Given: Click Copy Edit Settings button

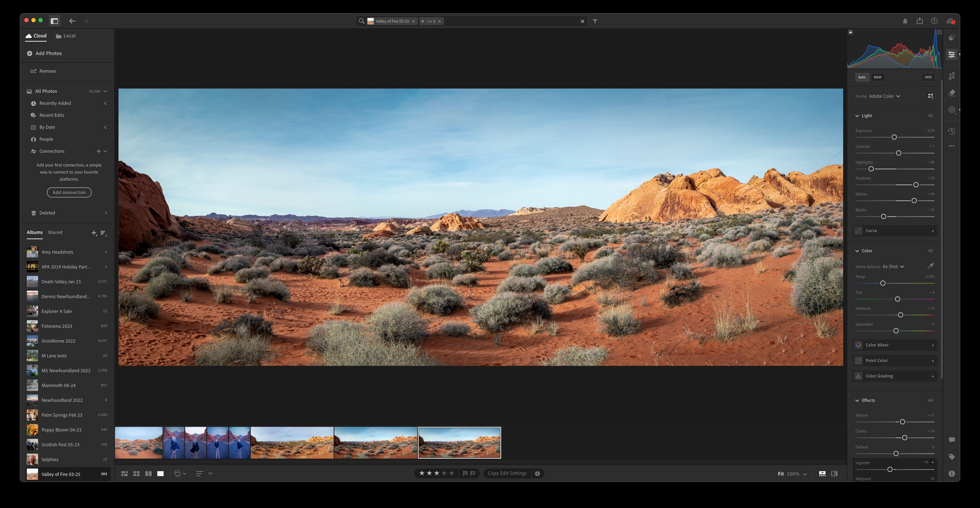Looking at the screenshot, I should (507, 473).
